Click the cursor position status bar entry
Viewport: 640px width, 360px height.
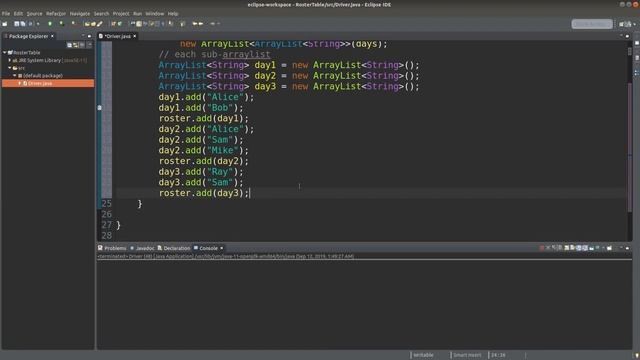tap(498, 355)
